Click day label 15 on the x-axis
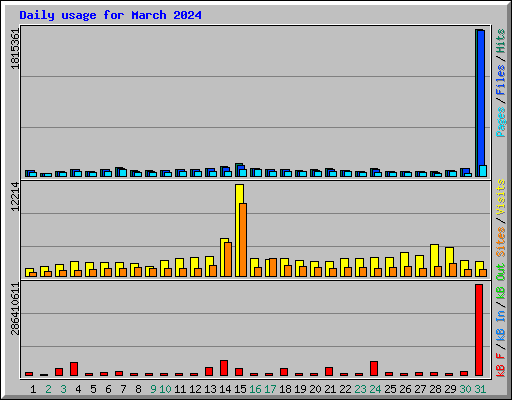The width and height of the screenshot is (512, 400). click(x=240, y=389)
